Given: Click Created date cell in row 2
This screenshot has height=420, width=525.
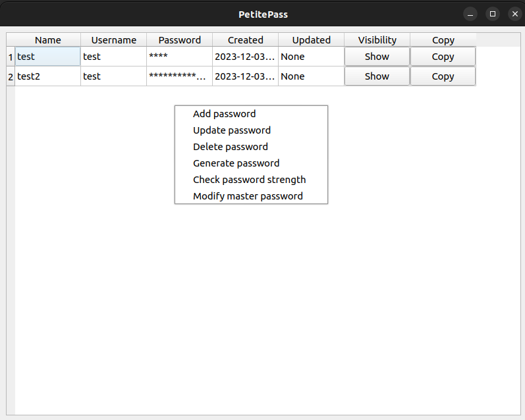Looking at the screenshot, I should (246, 76).
